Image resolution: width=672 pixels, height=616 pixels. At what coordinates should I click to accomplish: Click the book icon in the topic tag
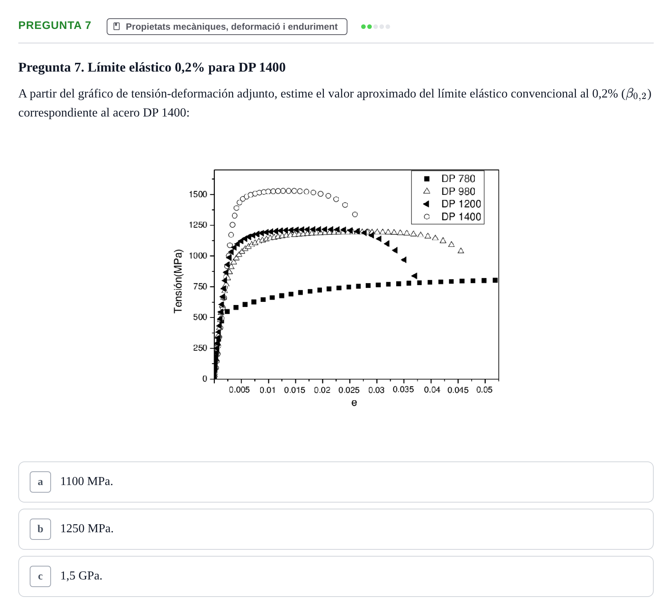pos(117,27)
